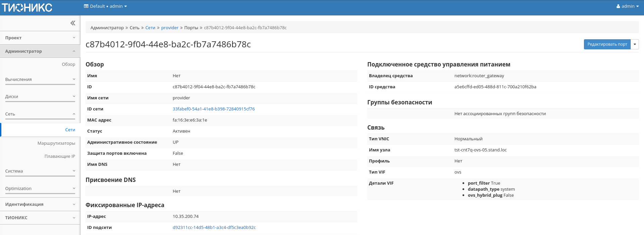644x235 pixels.
Task: Open the subnet ID link d92311cc
Action: pos(214,228)
